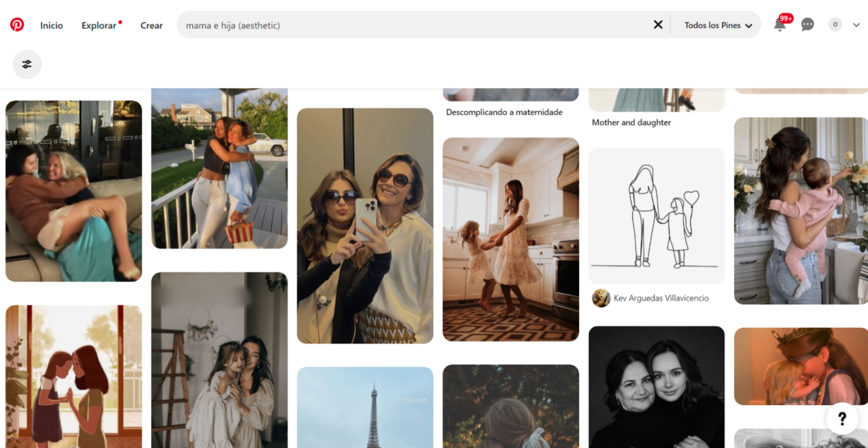Open the back-of-head autumn trees pin

pos(510,406)
